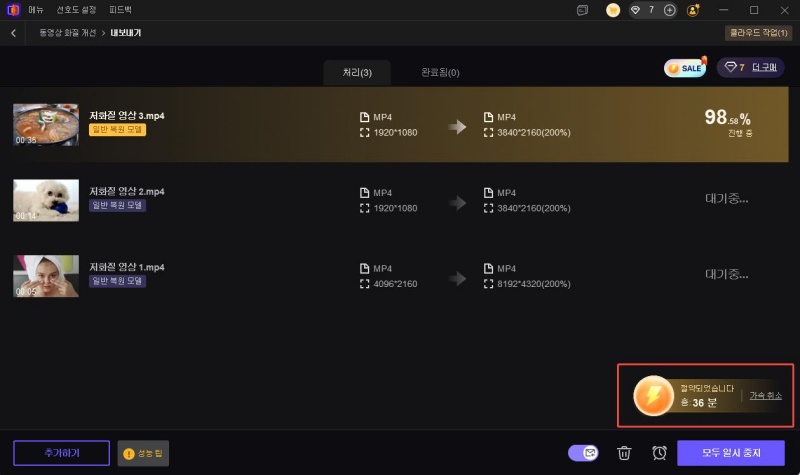Screen dimensions: 800x475
Task: Click the lightning acceleration coin icon
Action: [x=653, y=396]
